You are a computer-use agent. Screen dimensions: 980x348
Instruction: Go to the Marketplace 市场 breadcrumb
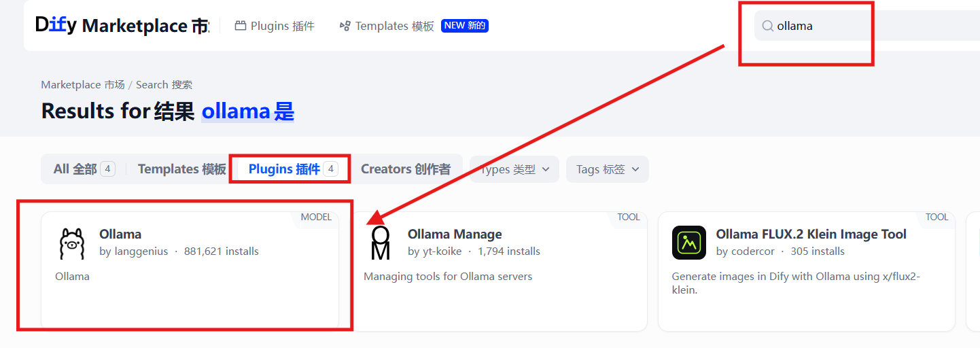click(83, 84)
